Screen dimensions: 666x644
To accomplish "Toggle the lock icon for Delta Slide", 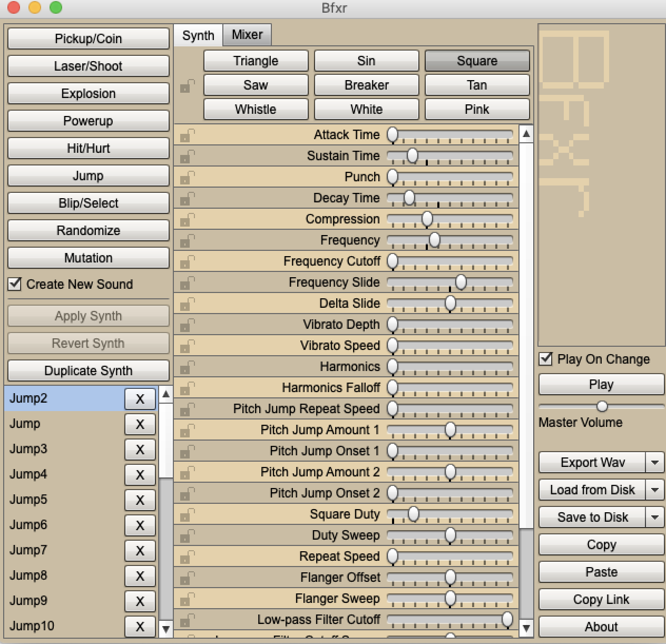I will tap(187, 304).
